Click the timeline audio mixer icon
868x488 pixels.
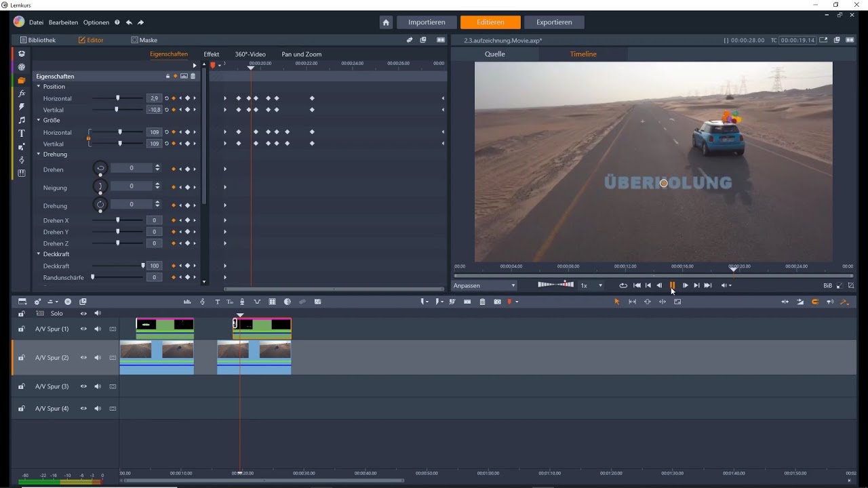pyautogui.click(x=187, y=302)
